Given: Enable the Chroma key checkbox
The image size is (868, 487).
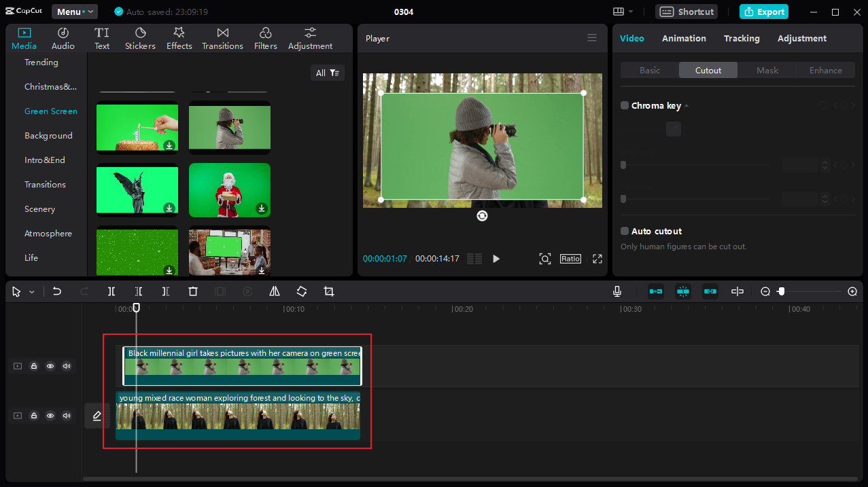Looking at the screenshot, I should coord(625,105).
